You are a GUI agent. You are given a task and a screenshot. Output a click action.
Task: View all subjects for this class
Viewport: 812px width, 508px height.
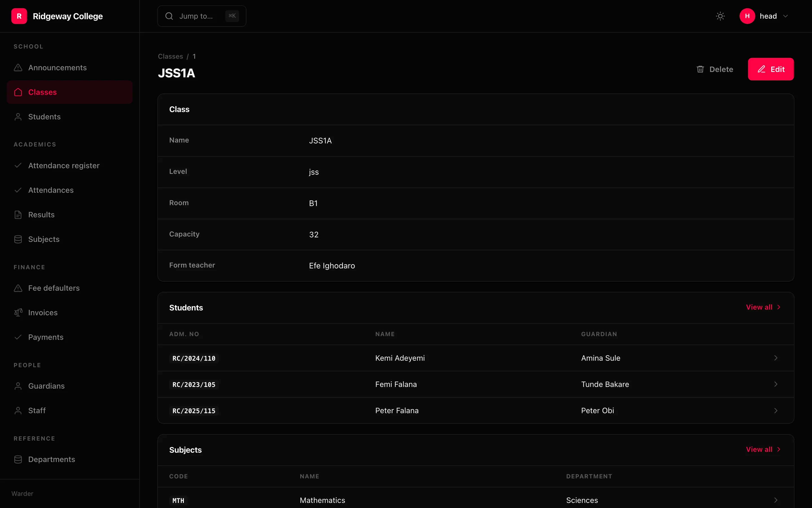[763, 450]
